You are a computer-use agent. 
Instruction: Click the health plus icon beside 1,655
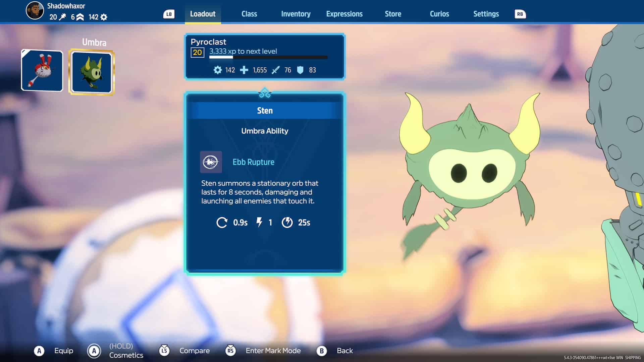pyautogui.click(x=244, y=70)
